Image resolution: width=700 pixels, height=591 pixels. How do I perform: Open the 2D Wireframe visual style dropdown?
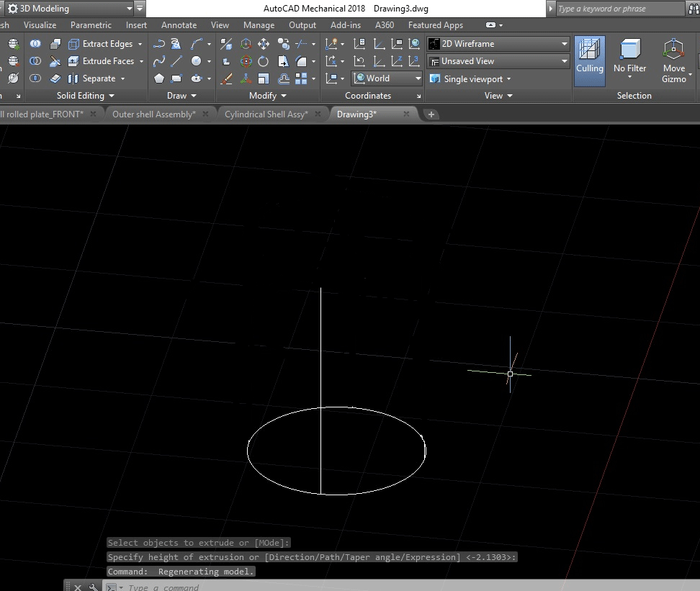(498, 44)
